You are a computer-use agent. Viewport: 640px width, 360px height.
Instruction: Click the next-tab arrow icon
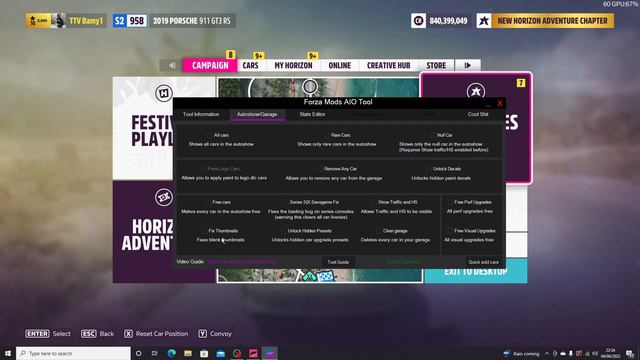tap(468, 65)
